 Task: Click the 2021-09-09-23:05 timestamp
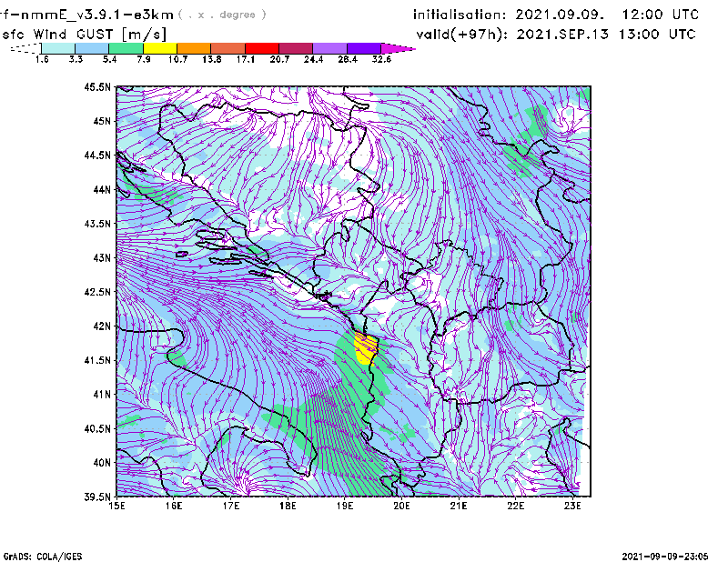click(x=665, y=556)
